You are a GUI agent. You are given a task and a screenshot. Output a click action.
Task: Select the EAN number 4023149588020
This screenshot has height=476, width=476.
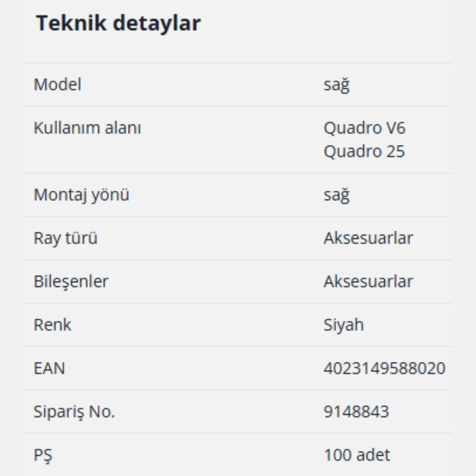(x=384, y=368)
